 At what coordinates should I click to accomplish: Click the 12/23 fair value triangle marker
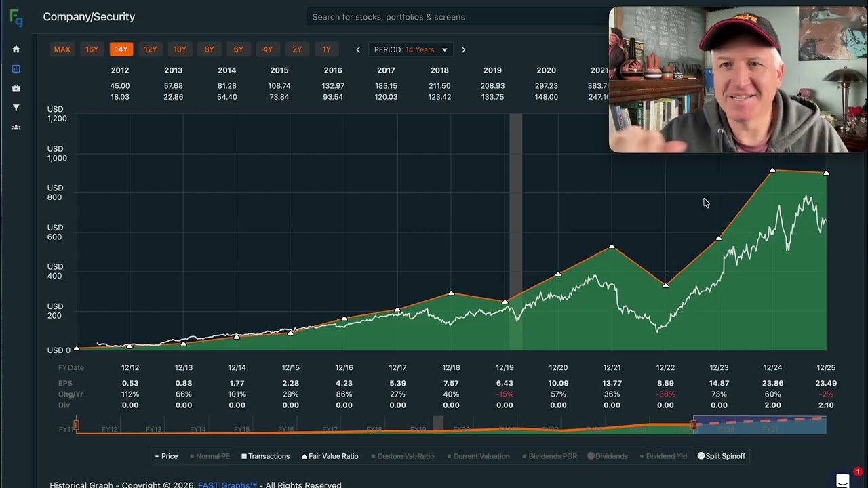tap(719, 238)
